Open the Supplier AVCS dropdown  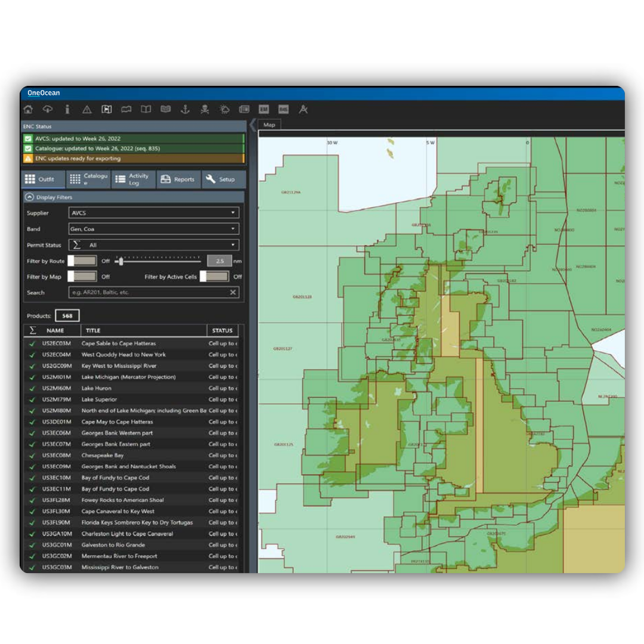pos(154,213)
